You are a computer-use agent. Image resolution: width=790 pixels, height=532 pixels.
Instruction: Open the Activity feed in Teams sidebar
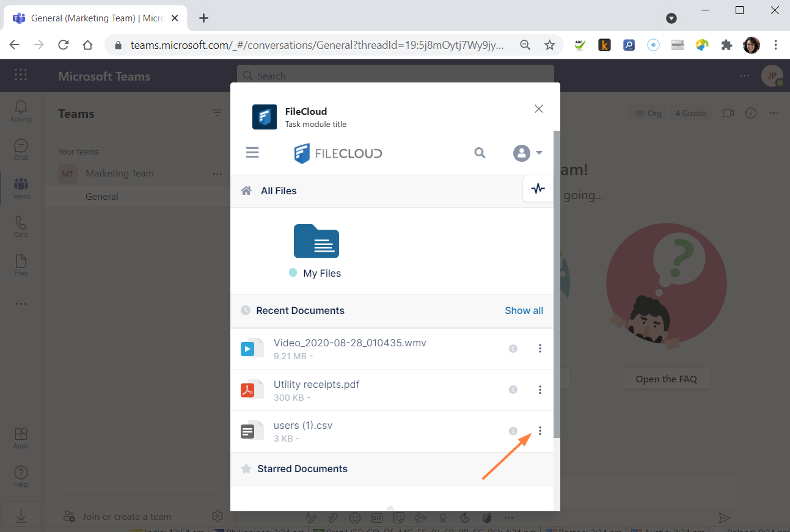(x=20, y=110)
